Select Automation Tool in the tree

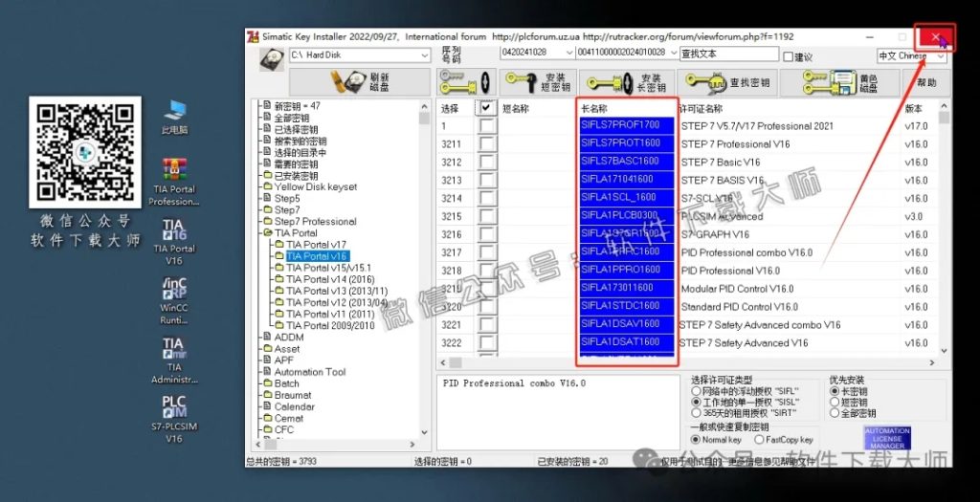click(310, 372)
